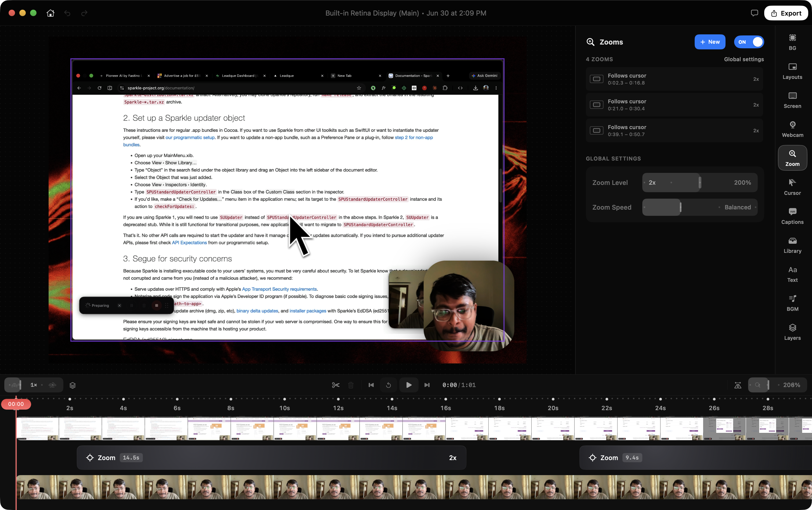Expand the Global settings section
The width and height of the screenshot is (812, 510).
click(744, 59)
